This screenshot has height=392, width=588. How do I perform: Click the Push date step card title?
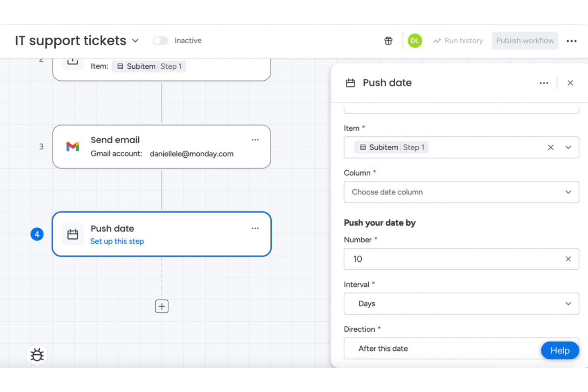pyautogui.click(x=112, y=228)
